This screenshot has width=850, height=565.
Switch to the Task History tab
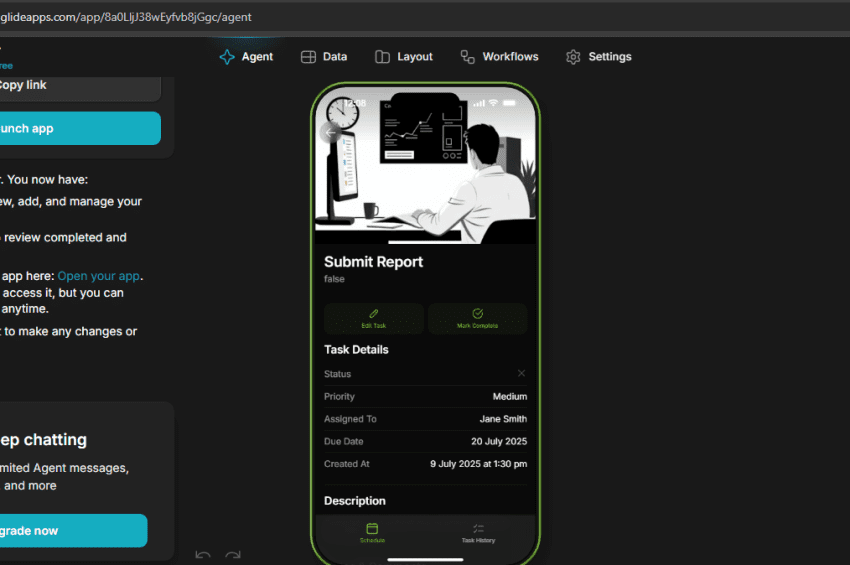(x=478, y=532)
